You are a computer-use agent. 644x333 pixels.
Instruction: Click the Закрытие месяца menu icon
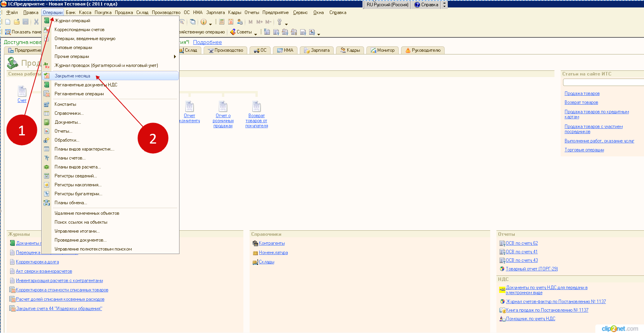pyautogui.click(x=47, y=76)
